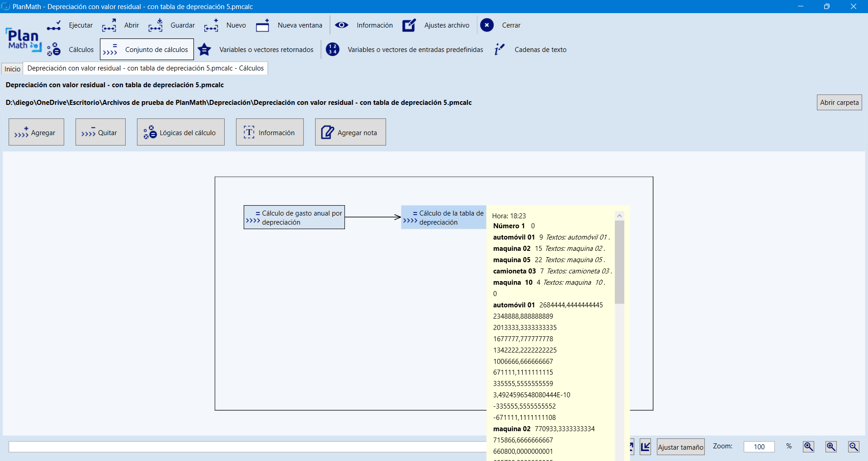Open Ajustes archivo settings
The image size is (868, 461).
pos(409,25)
